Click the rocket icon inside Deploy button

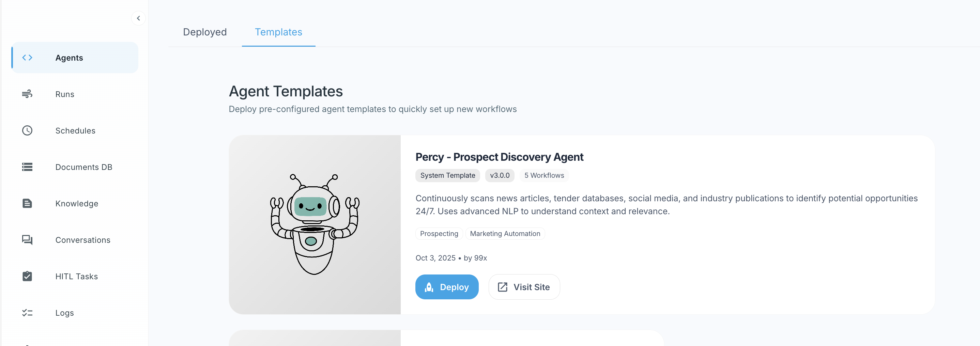429,287
